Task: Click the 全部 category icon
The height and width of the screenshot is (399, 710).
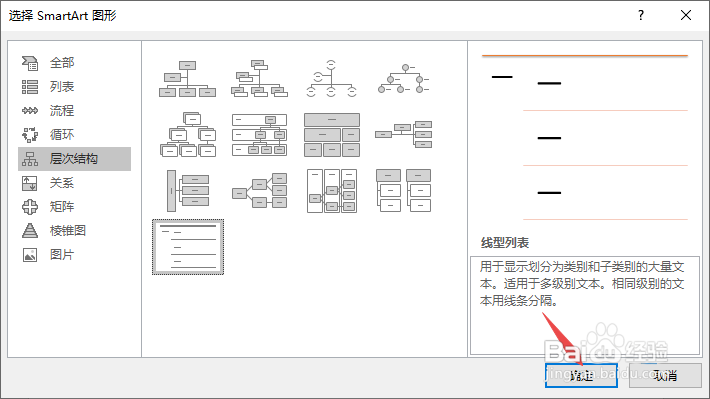Action: point(30,63)
